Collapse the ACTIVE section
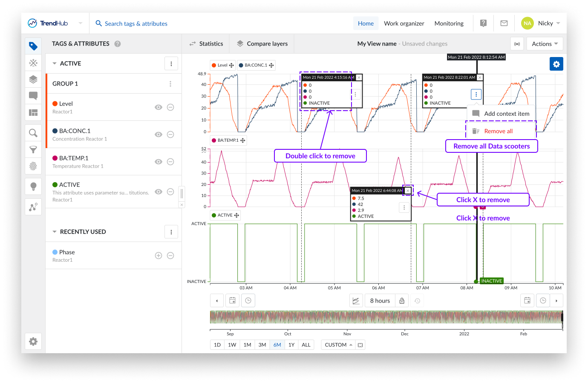Image resolution: width=588 pixels, height=383 pixels. click(x=55, y=63)
